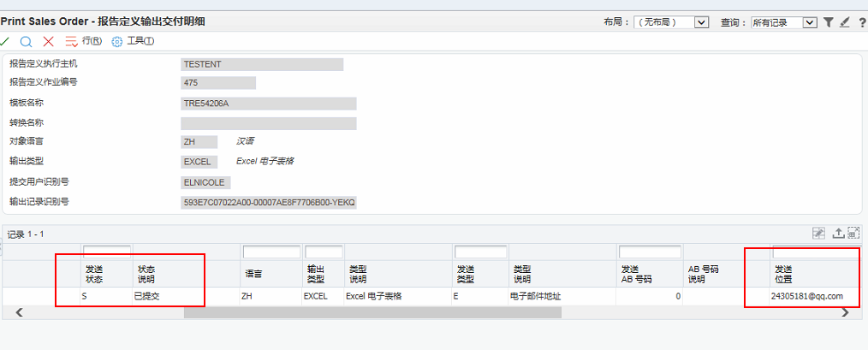Click the job number 475 field
Screen dimensions: 868x350
point(218,83)
